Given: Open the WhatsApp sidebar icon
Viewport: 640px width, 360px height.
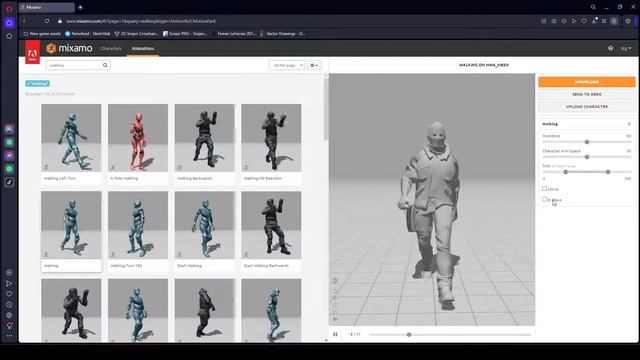Looking at the screenshot, I should [9, 169].
